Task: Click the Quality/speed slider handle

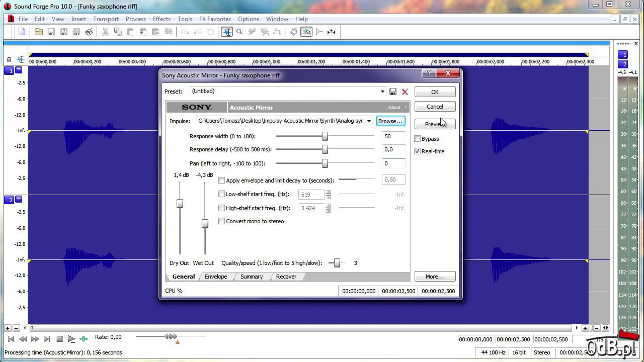Action: 337,263
